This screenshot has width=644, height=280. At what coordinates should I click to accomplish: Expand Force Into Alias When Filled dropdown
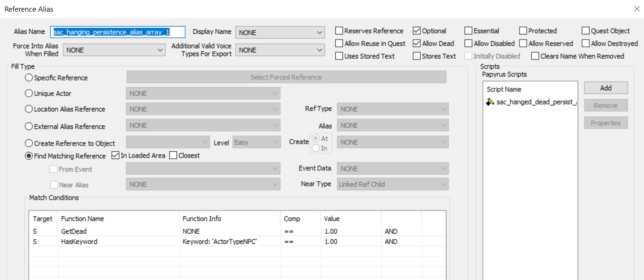point(114,50)
